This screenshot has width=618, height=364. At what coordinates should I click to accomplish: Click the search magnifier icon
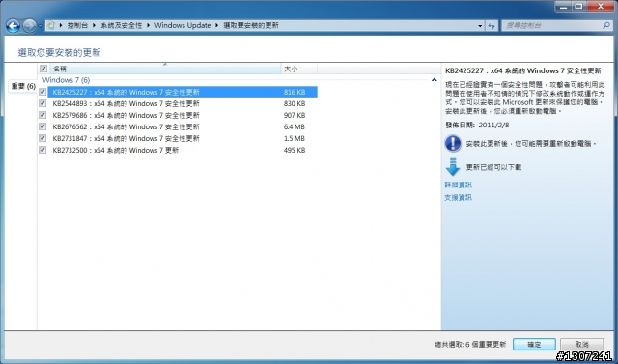click(x=606, y=26)
